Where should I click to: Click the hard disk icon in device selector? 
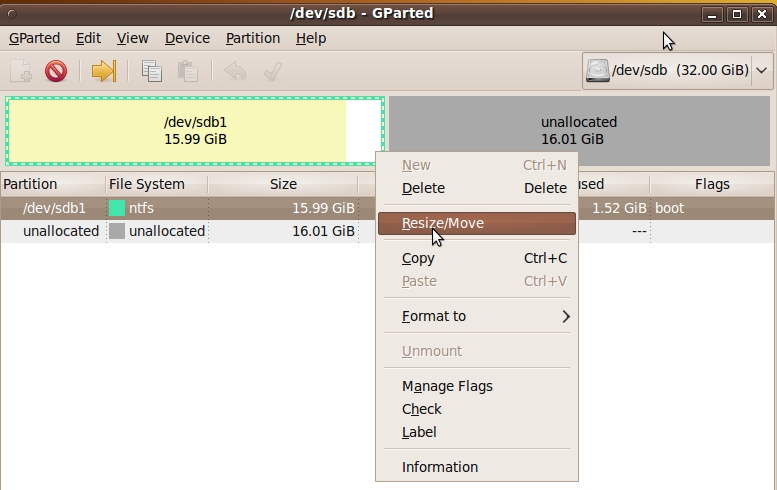point(598,71)
